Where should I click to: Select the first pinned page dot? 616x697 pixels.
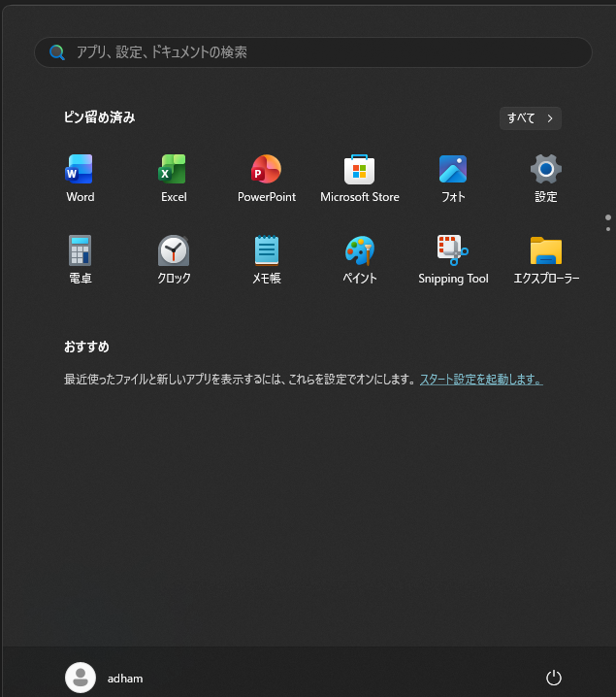[x=608, y=217]
